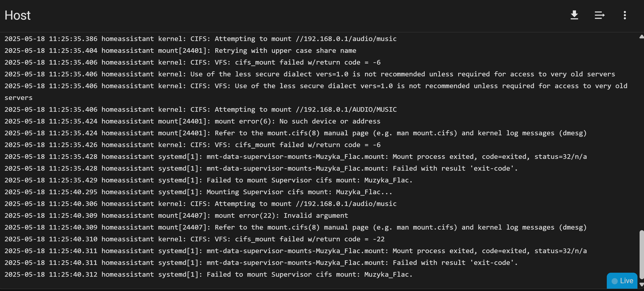The image size is (644, 291).
Task: Click the 11:25:40.306 Attempting to mount line
Action: pyautogui.click(x=200, y=204)
